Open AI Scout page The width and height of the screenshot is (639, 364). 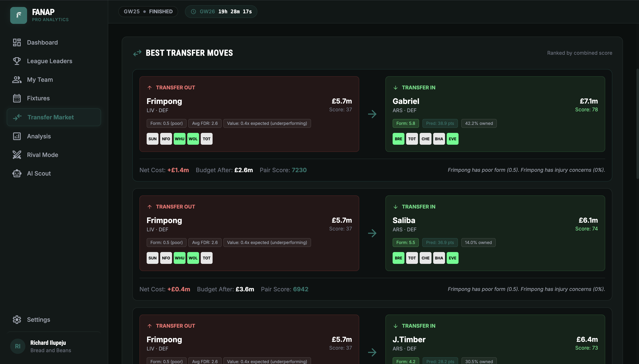pos(54,173)
